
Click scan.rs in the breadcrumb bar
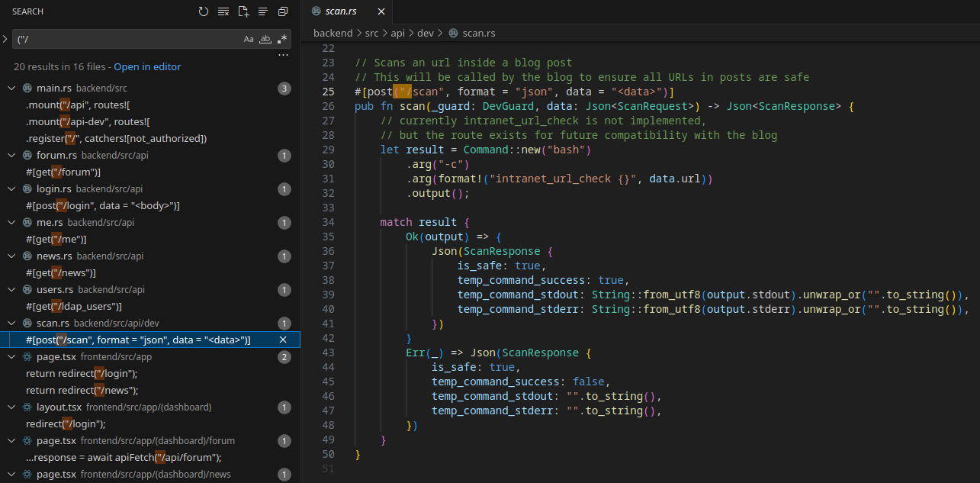coord(479,34)
